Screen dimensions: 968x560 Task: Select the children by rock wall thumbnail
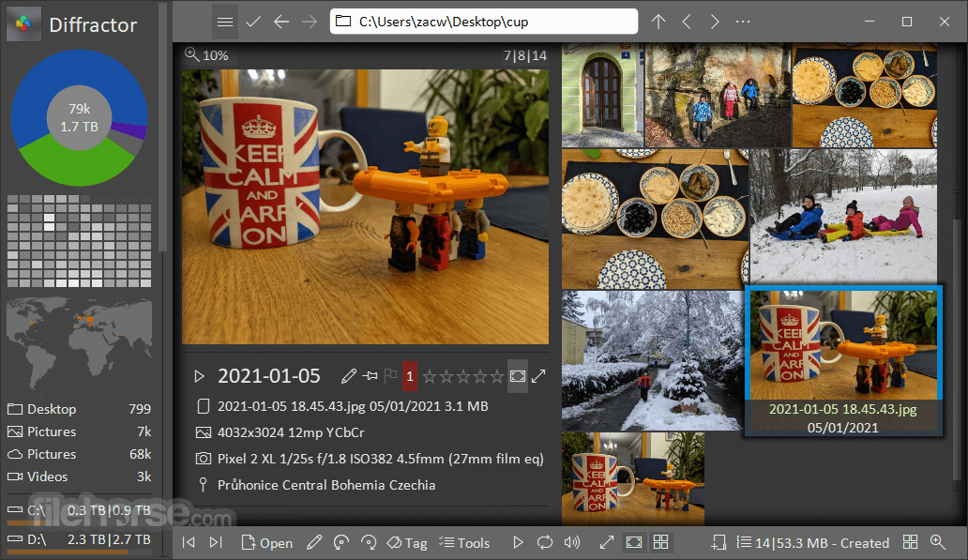pyautogui.click(x=718, y=95)
